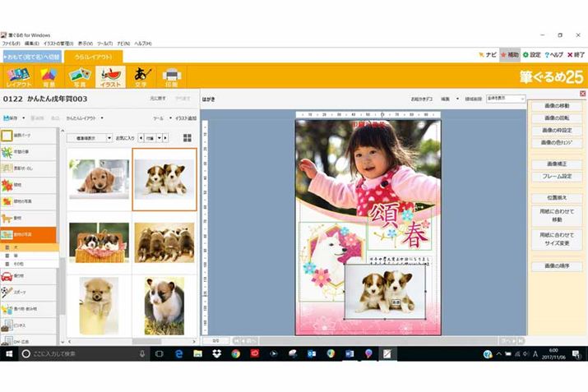The height and width of the screenshot is (392, 588).
Task: Select the 背景 (Background) toolbar icon
Action: pyautogui.click(x=49, y=77)
